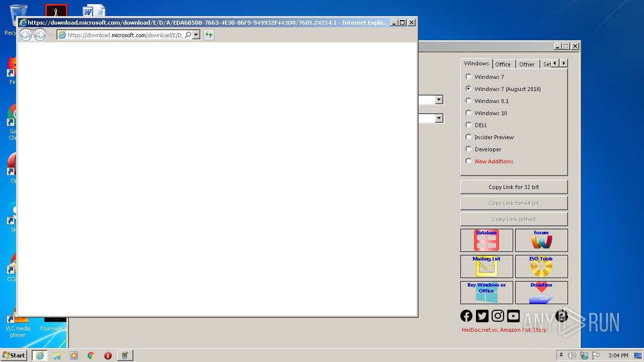Open the volume speaker tray icon
The width and height of the screenshot is (644, 362).
click(x=572, y=355)
